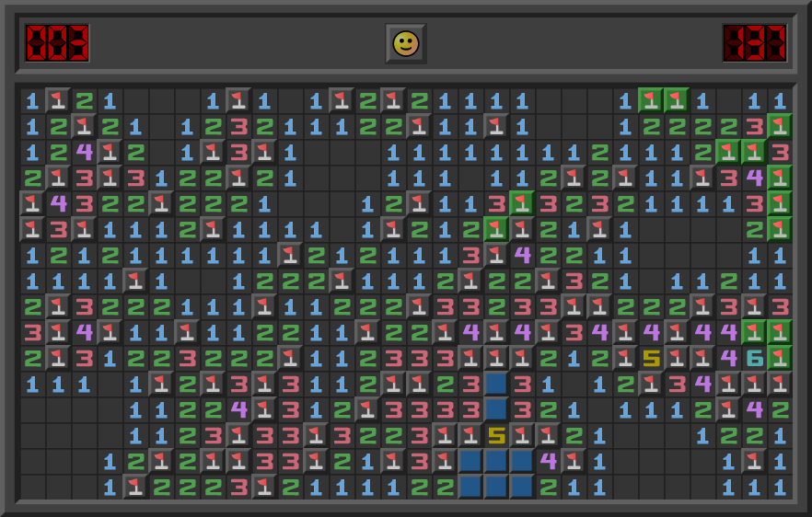Viewport: 812px width, 517px height.
Task: Click the teal number 6 tile
Action: [x=754, y=358]
